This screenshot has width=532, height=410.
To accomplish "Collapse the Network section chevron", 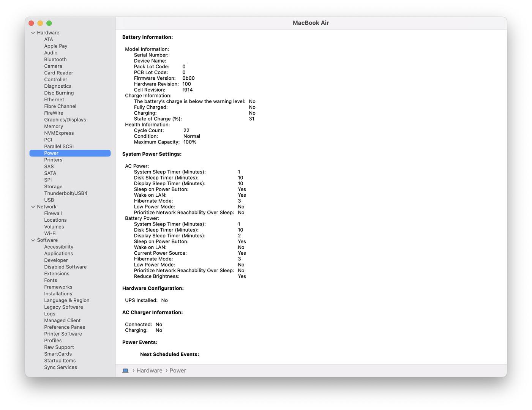I will coord(33,207).
